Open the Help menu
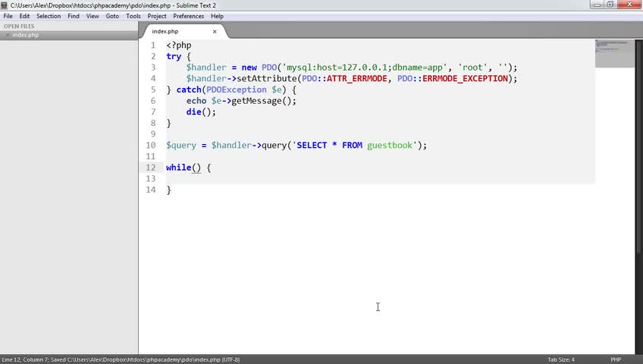 (217, 16)
